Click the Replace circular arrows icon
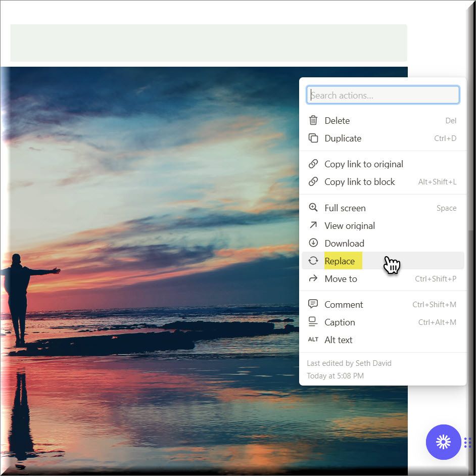The image size is (476, 476). click(313, 261)
